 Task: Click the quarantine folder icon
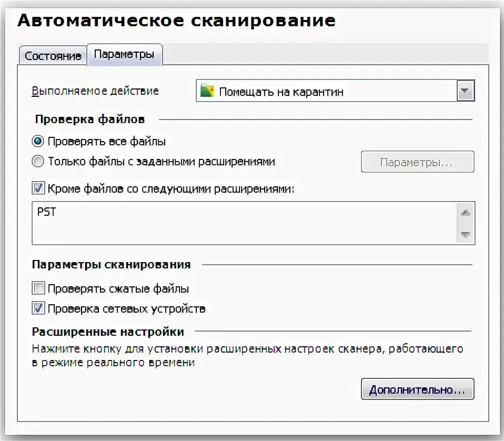pyautogui.click(x=207, y=91)
